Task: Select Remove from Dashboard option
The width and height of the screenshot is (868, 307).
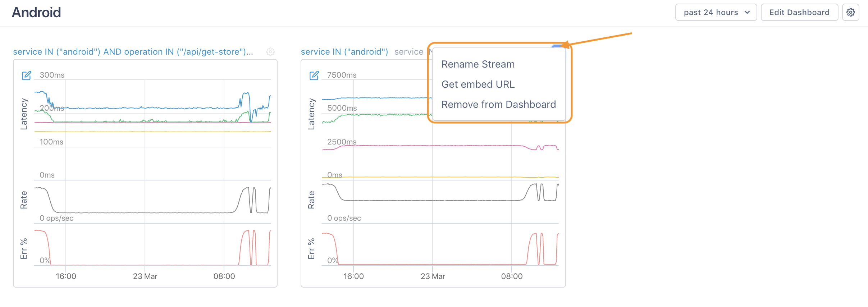Action: 498,105
